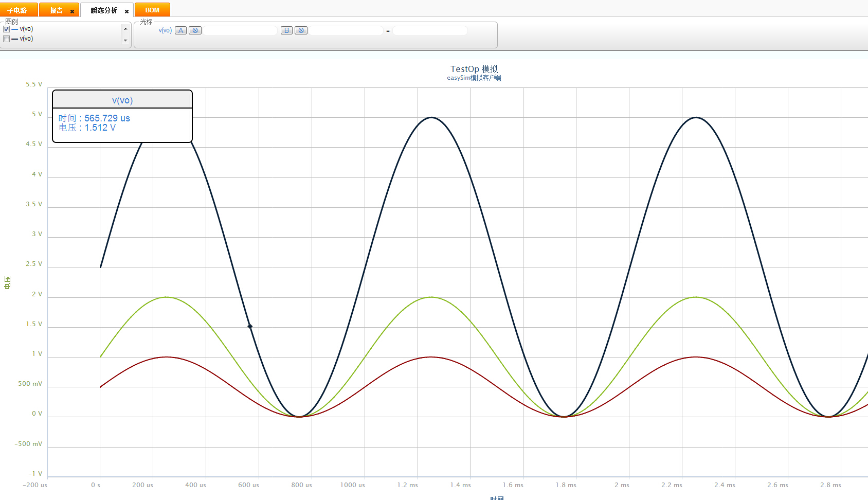
Task: Close the 瞬态分析 tab
Action: tap(126, 11)
